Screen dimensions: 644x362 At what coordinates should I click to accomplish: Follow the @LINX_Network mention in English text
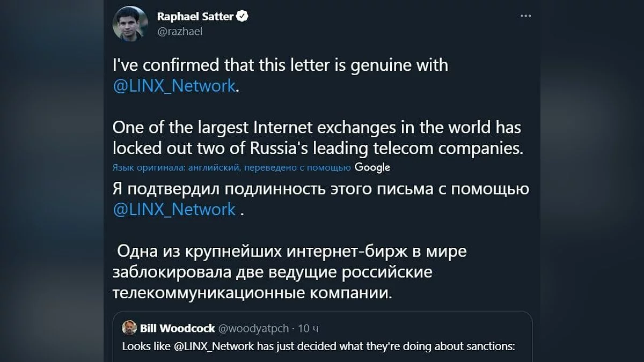tap(174, 86)
